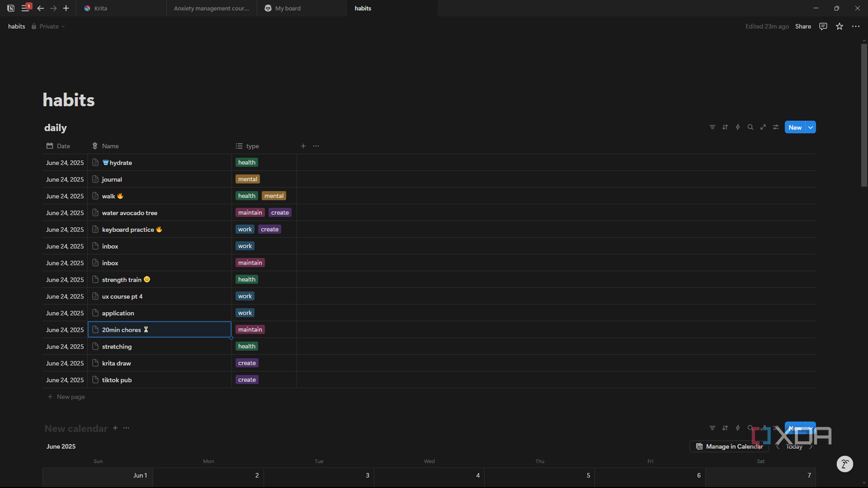Click New page at table bottom
Image resolution: width=868 pixels, height=488 pixels.
(66, 397)
